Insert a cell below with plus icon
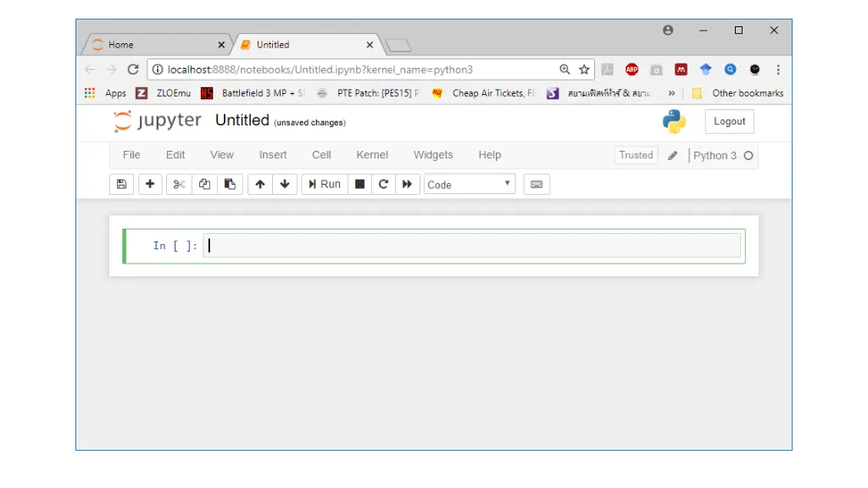Viewport: 868px width, 488px height. 150,184
